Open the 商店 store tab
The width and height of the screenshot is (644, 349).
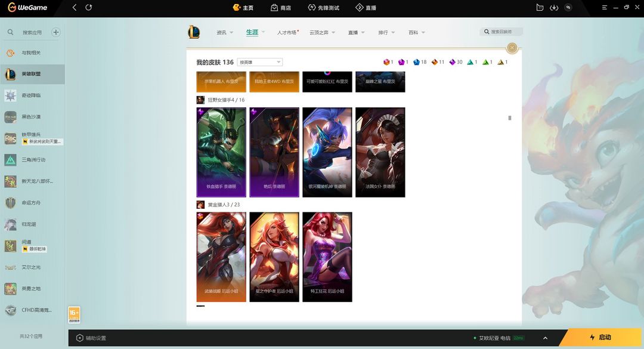tap(280, 7)
